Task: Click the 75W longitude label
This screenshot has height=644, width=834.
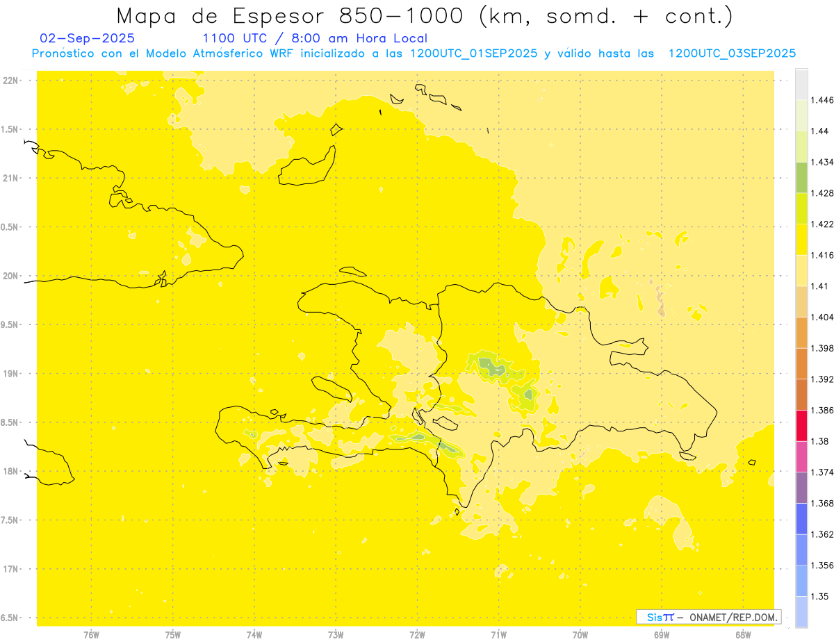Action: pyautogui.click(x=173, y=634)
